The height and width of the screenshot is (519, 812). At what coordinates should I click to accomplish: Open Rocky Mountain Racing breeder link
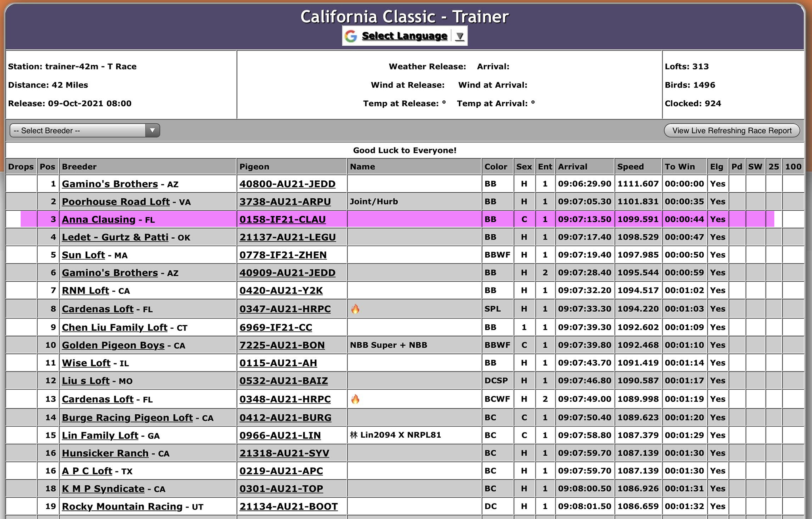[x=122, y=506]
